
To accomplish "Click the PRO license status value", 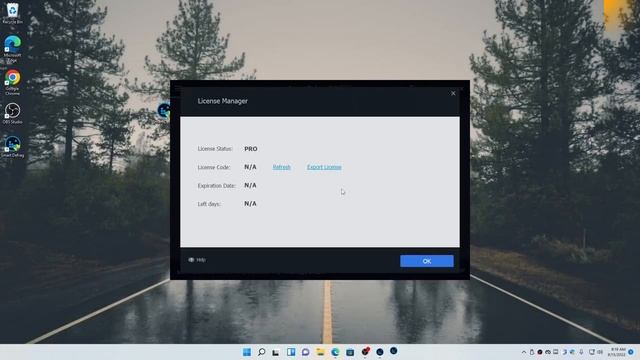I will [x=251, y=149].
